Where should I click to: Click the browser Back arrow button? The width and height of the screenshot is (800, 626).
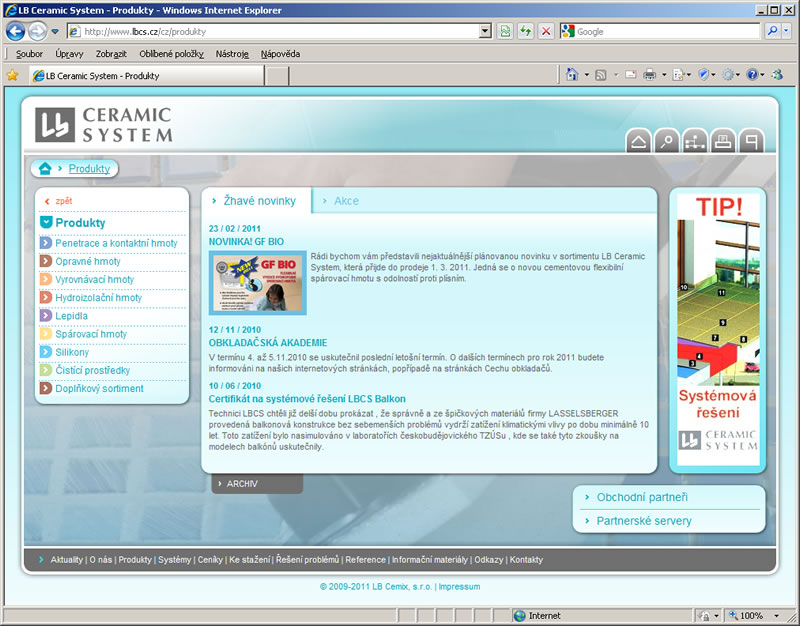(16, 31)
